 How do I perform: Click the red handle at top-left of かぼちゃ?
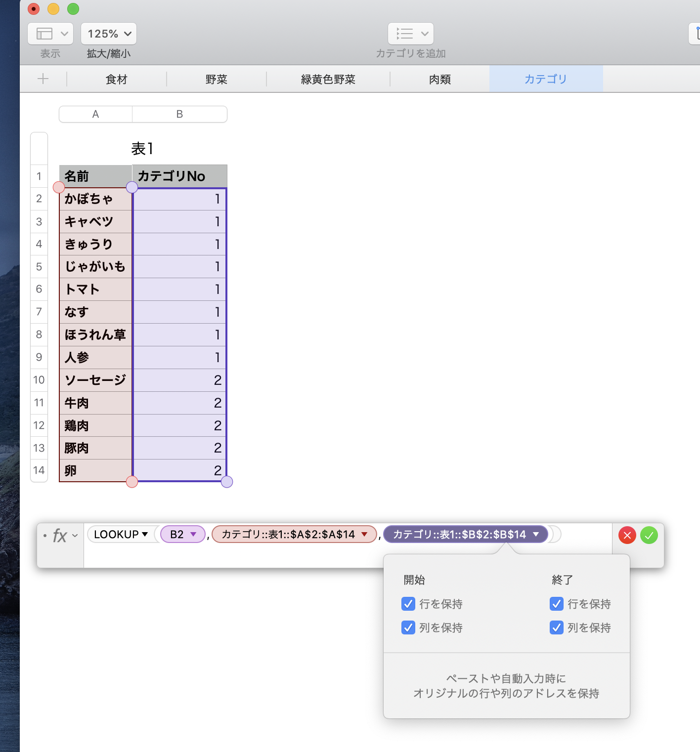click(x=59, y=187)
